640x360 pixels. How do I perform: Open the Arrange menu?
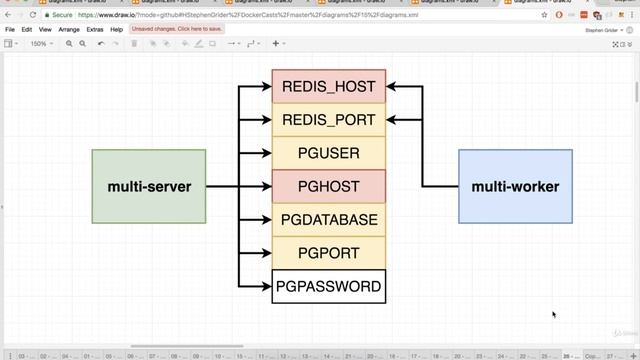[69, 29]
